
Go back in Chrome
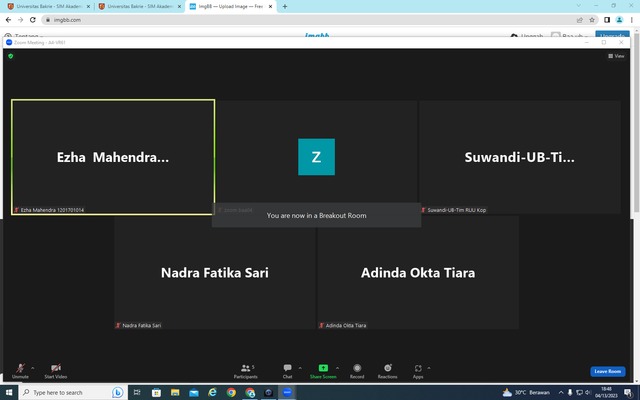pyautogui.click(x=8, y=20)
